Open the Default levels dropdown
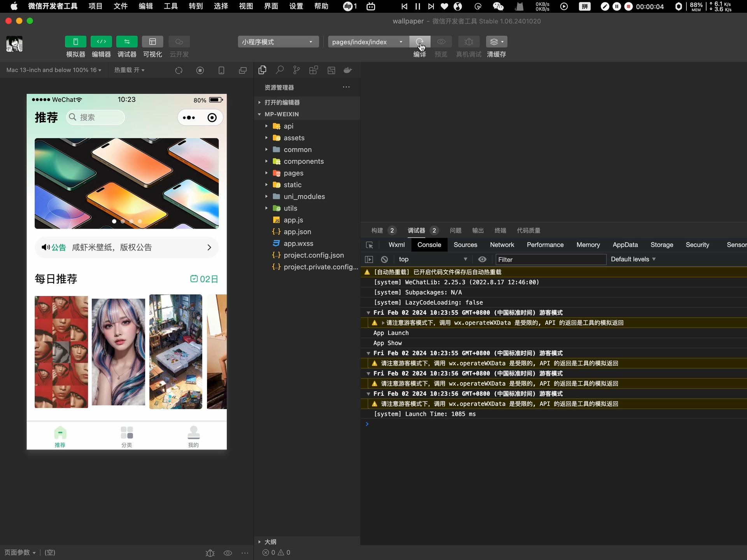The height and width of the screenshot is (560, 747). point(633,259)
